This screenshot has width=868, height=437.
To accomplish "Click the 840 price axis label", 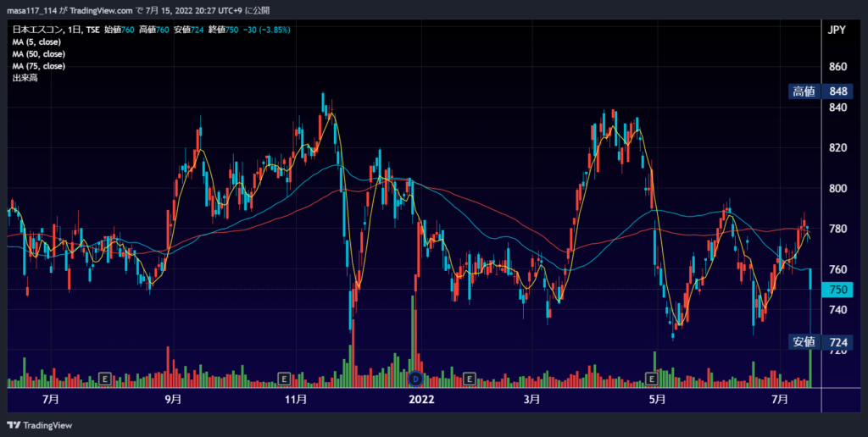I will 838,108.
